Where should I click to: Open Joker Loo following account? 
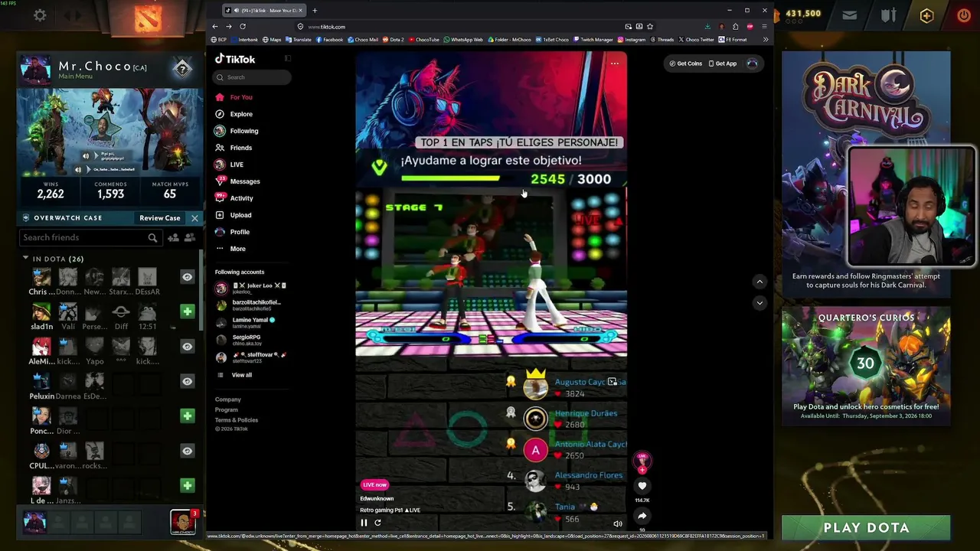[251, 288]
